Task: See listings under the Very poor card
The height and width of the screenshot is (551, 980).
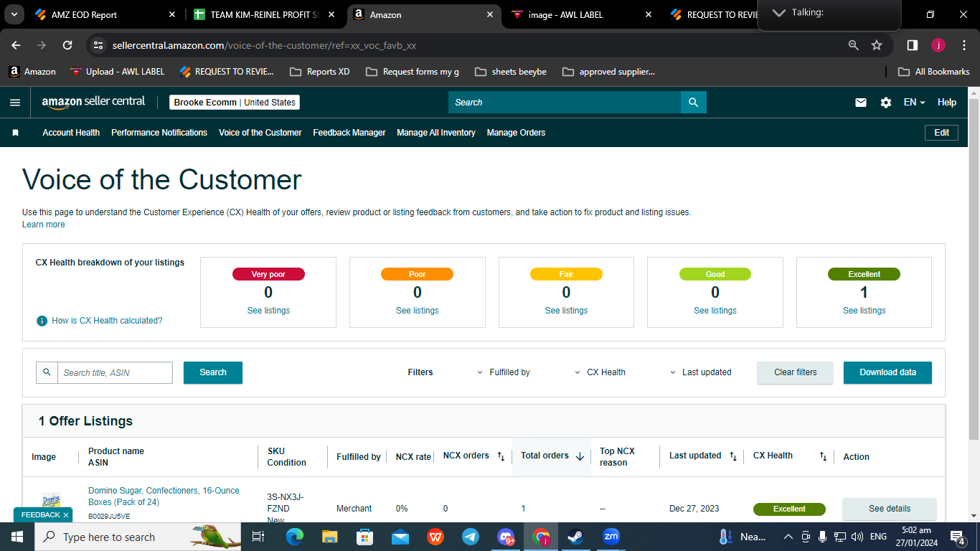Action: tap(268, 311)
